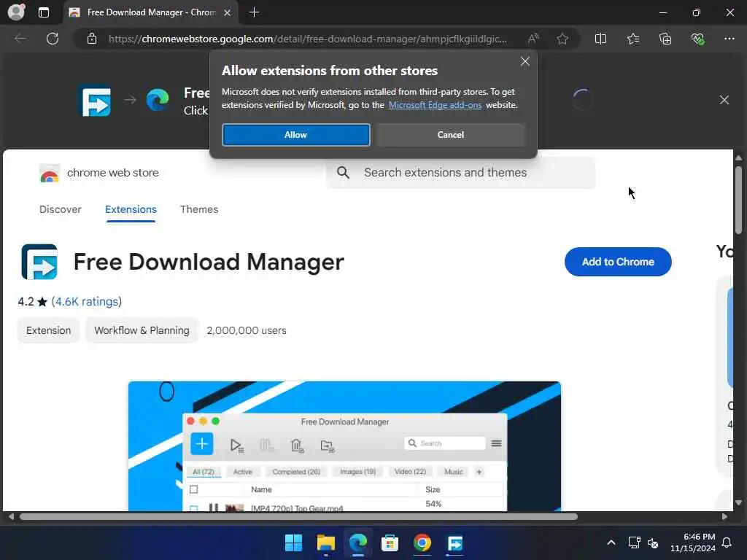Open Edge Settings and more menu
The height and width of the screenshot is (560, 747).
[x=729, y=39]
